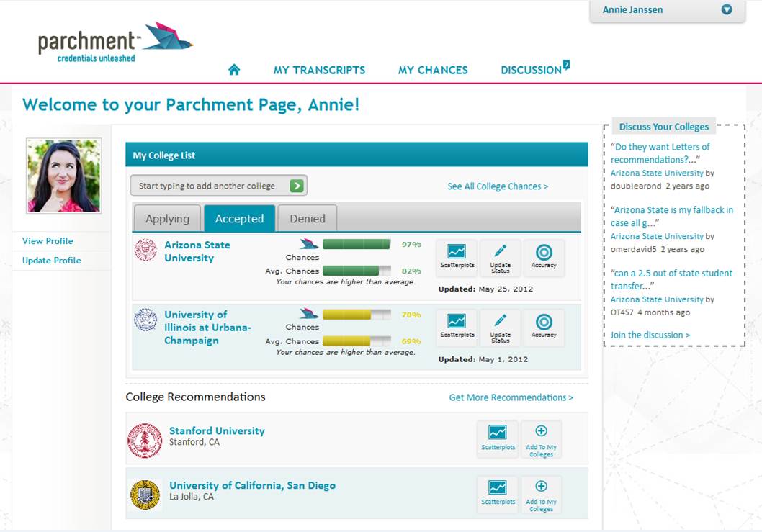Open University of California, San Diego link
The width and height of the screenshot is (762, 532).
[252, 485]
